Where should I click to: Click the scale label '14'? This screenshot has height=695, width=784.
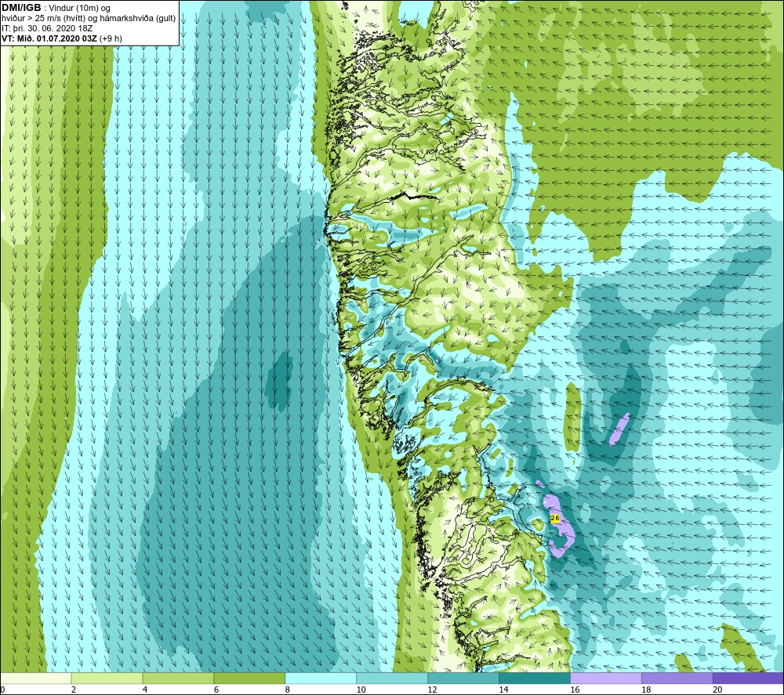(503, 690)
